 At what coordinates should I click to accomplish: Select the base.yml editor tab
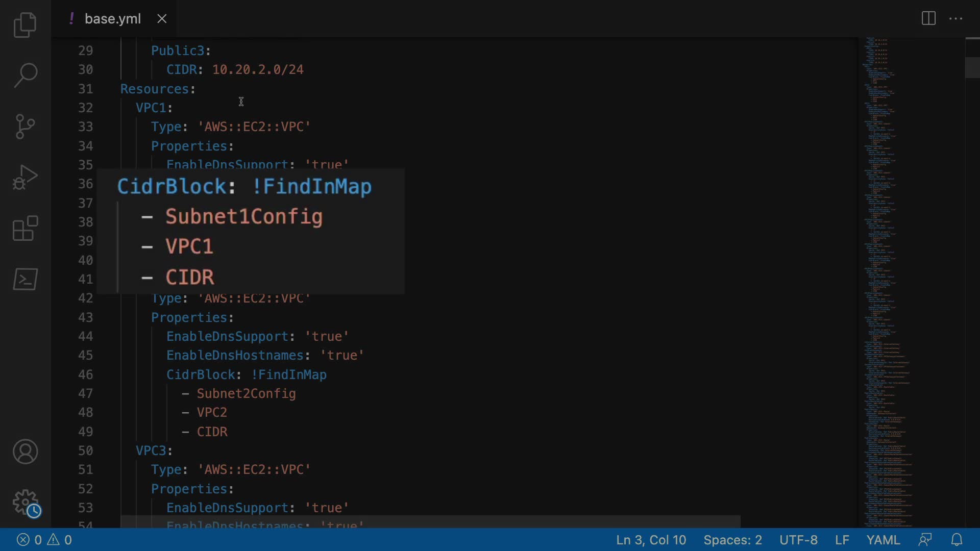click(x=112, y=19)
